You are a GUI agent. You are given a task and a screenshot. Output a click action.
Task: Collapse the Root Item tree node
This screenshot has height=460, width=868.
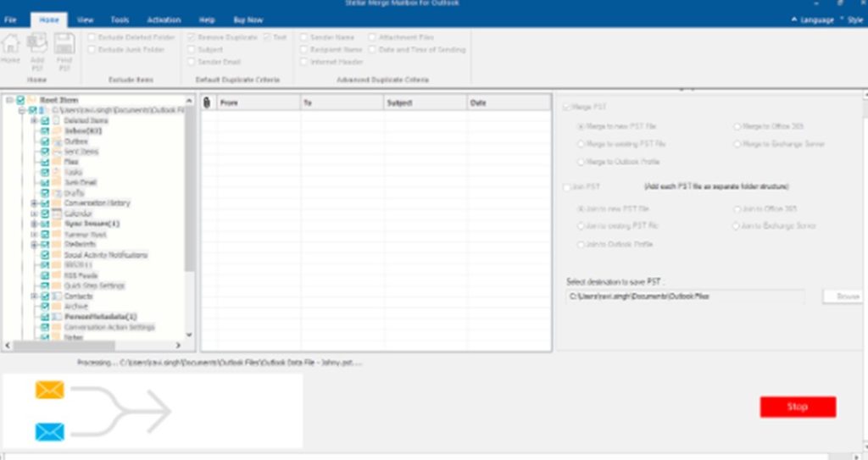pos(8,100)
